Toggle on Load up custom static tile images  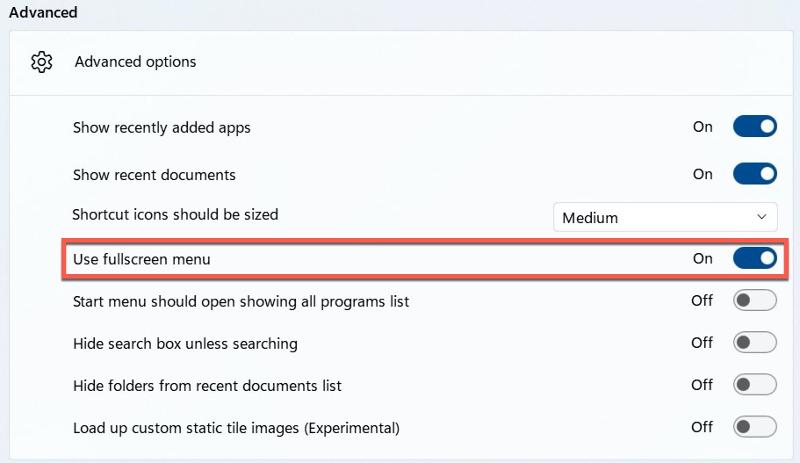(x=755, y=427)
